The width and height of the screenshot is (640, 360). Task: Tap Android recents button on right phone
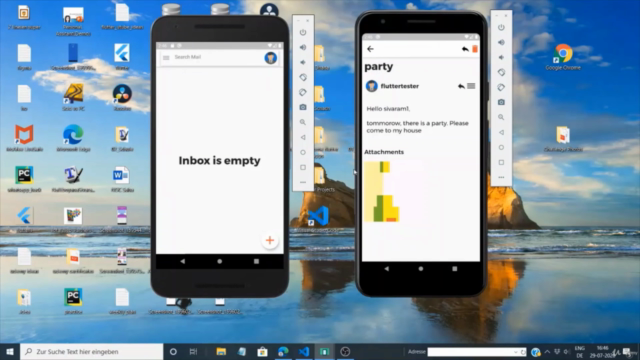click(455, 269)
